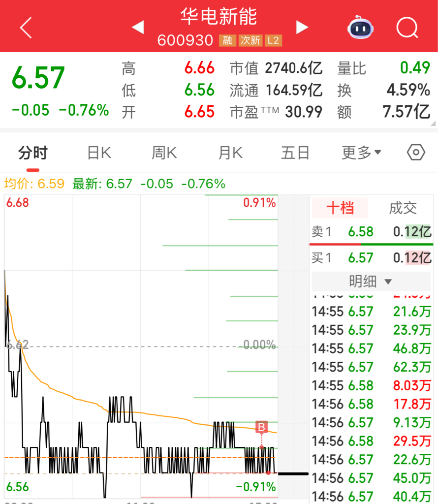Tap the 0.91% upper percent label
This screenshot has height=504, width=438.
tap(259, 203)
